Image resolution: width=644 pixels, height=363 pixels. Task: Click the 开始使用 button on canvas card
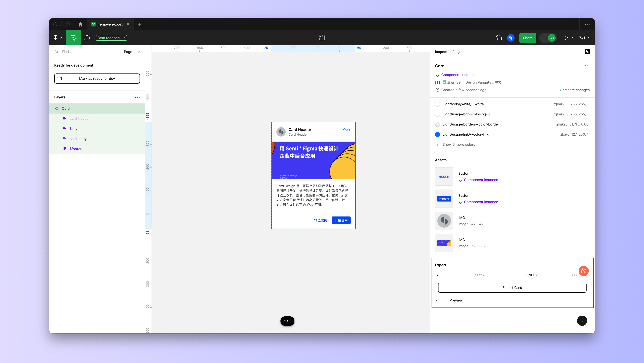[341, 220]
